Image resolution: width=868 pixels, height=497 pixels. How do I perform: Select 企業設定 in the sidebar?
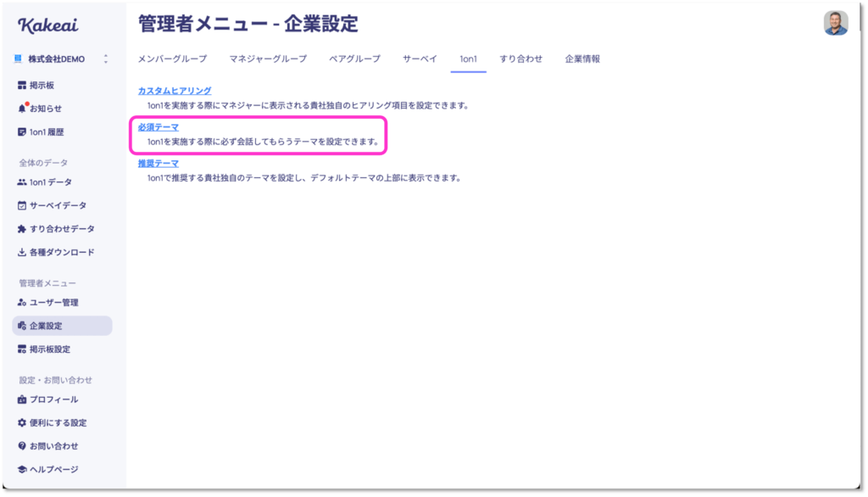pos(62,326)
